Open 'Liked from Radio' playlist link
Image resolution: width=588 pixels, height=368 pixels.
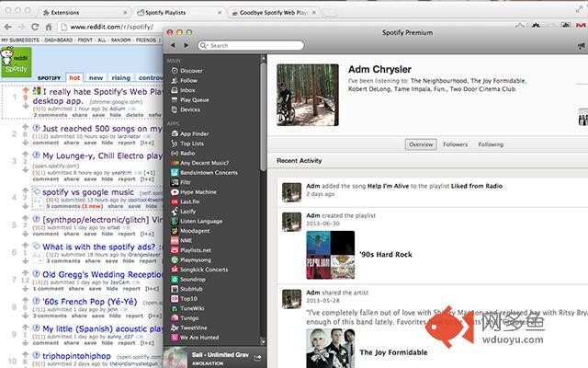477,186
